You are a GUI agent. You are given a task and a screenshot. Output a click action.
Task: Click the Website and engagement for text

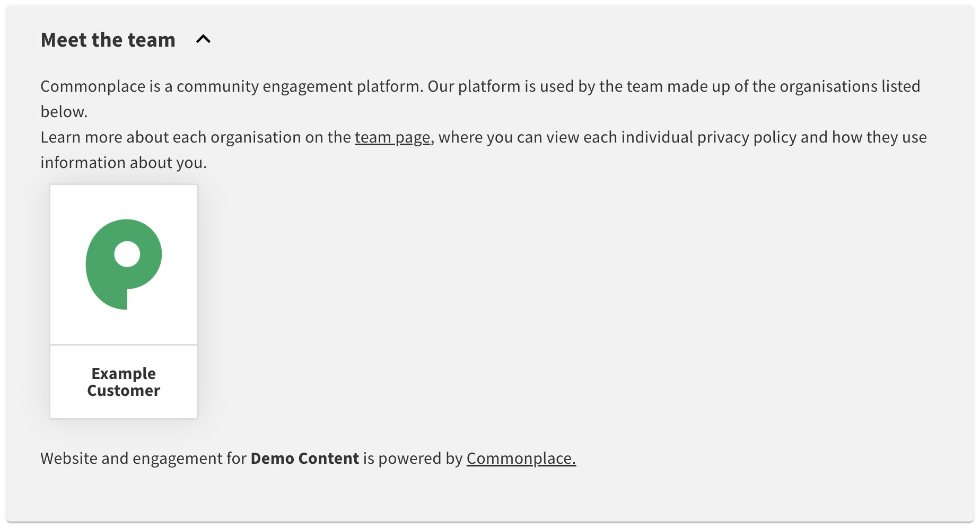[x=143, y=458]
